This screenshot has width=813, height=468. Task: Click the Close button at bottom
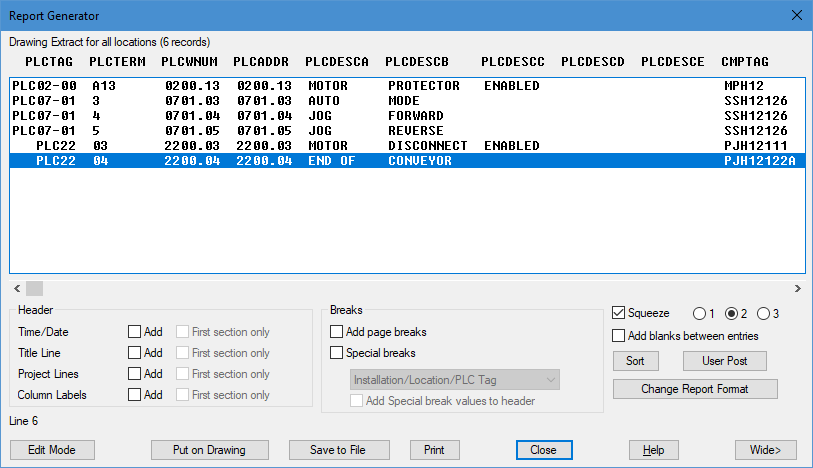544,450
